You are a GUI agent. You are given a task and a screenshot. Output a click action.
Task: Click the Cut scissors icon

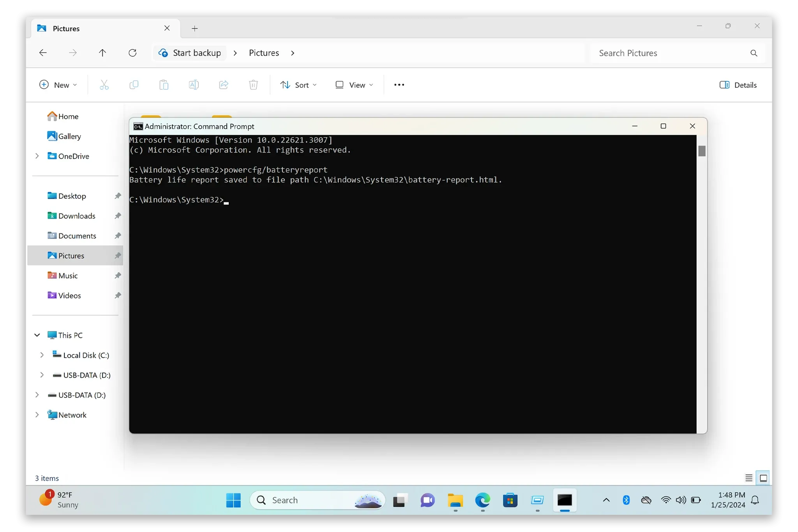(104, 85)
